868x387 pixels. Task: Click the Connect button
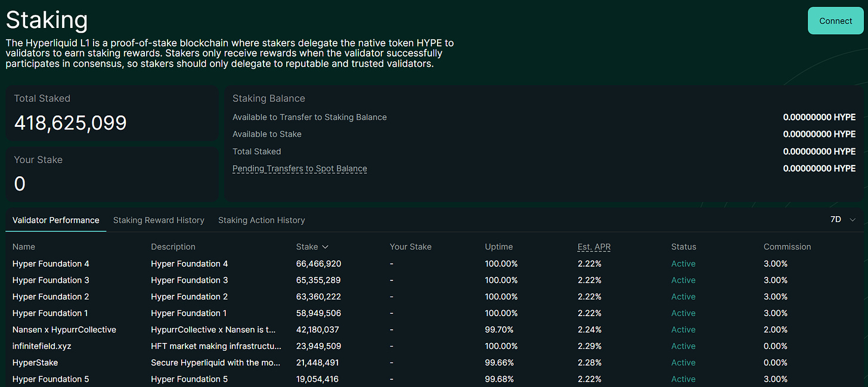835,21
